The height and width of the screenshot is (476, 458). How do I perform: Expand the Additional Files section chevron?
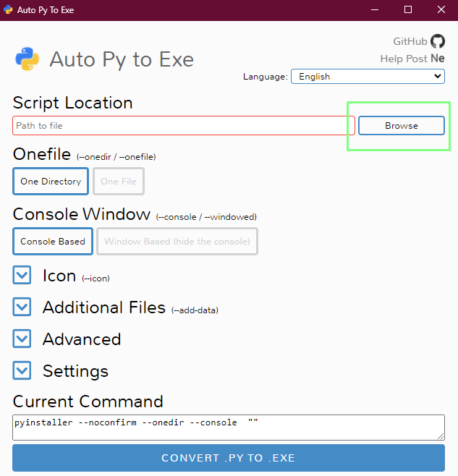22,307
